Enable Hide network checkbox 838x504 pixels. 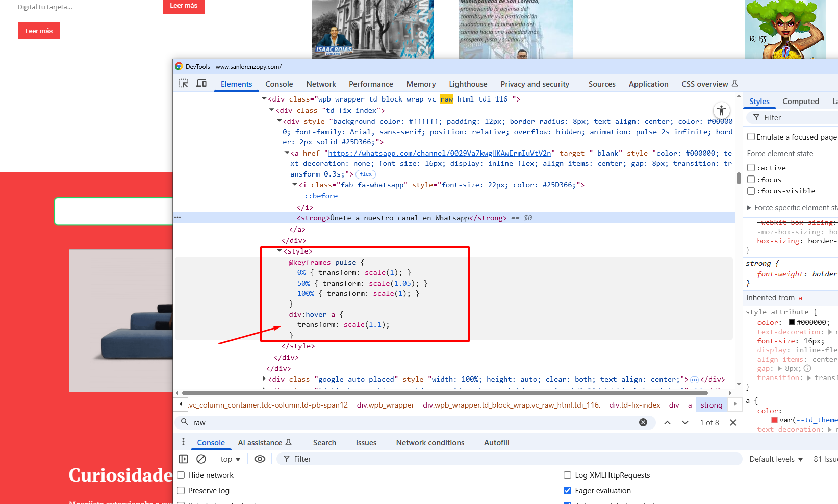tap(181, 475)
